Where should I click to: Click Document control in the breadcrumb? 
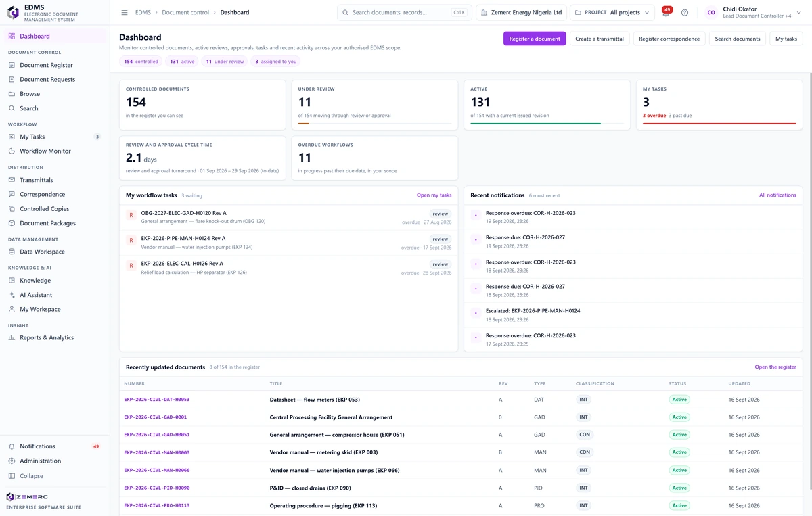pos(185,13)
